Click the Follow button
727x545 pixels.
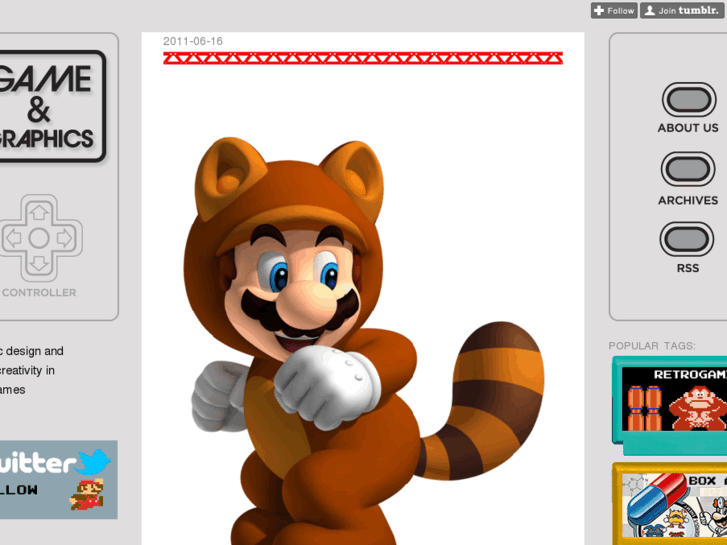click(x=614, y=11)
